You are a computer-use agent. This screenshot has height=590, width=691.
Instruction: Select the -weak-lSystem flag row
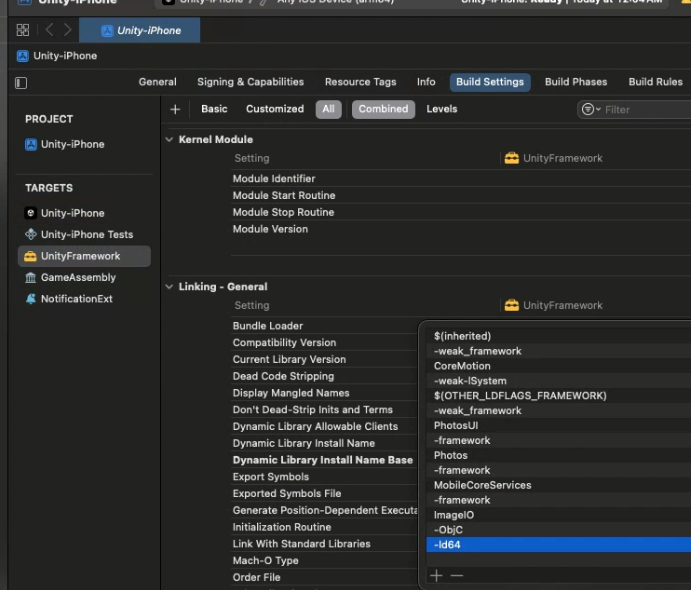click(x=558, y=381)
